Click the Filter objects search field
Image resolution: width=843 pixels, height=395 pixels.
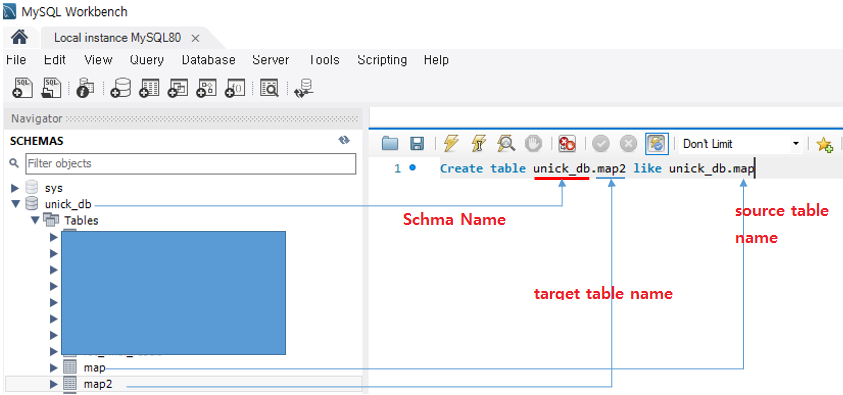(190, 163)
